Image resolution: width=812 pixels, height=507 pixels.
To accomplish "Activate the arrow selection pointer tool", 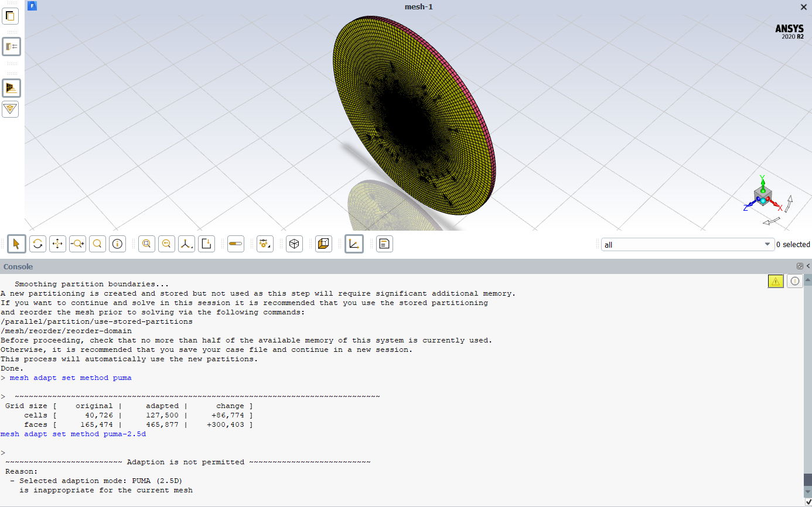I will click(x=16, y=244).
